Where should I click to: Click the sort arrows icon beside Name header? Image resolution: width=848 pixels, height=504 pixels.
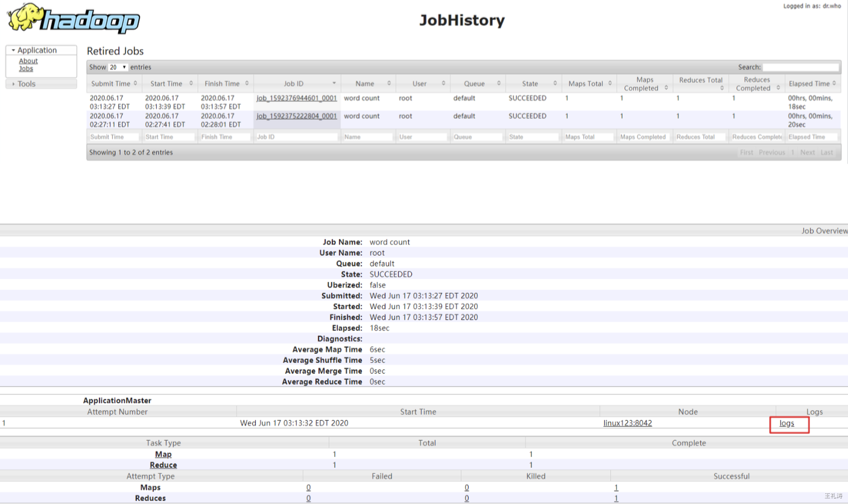coord(389,84)
